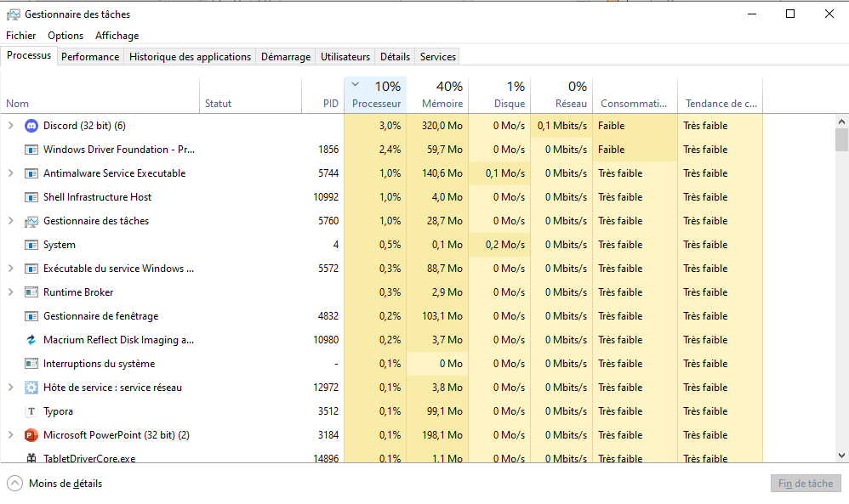Viewport: 849px width, 504px height.
Task: Click the TabletDriverCore.exe icon
Action: [x=31, y=459]
